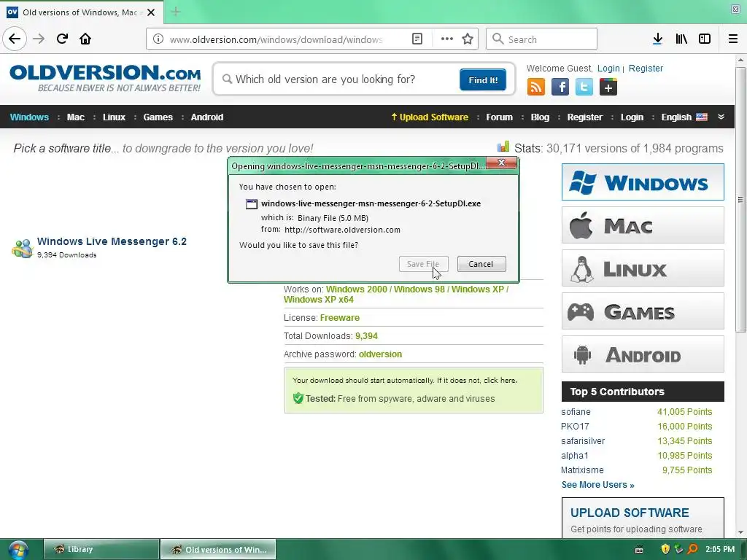Show site information icon in address bar
The height and width of the screenshot is (560, 747).
coord(158,39)
